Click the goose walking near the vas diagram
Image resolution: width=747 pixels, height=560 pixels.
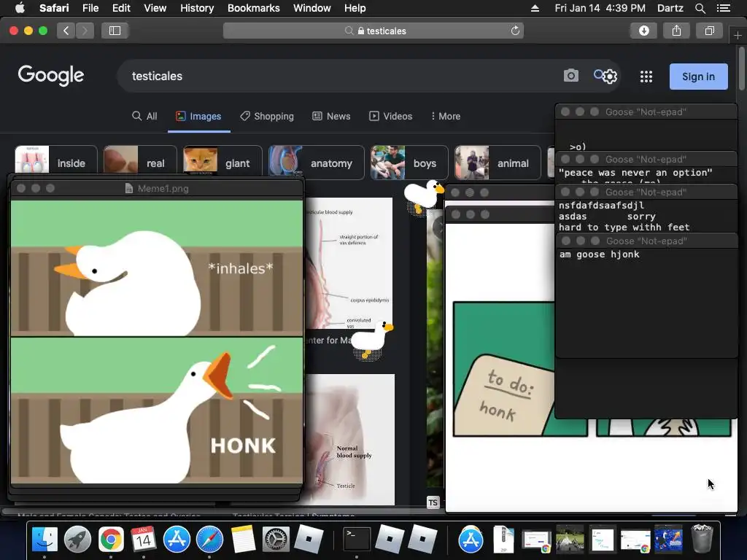(372, 340)
